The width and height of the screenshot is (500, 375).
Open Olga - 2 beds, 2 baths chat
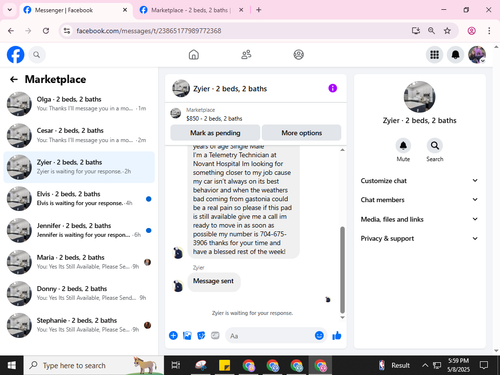point(79,104)
